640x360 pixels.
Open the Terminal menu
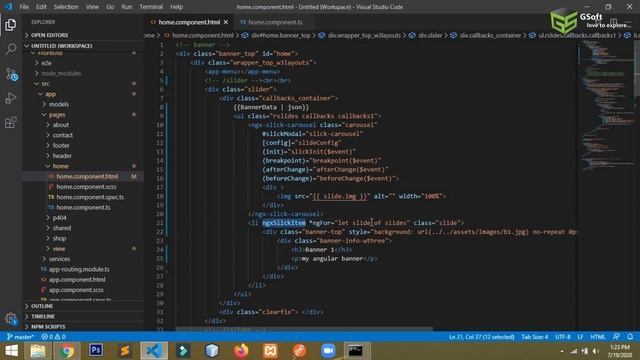coord(151,7)
